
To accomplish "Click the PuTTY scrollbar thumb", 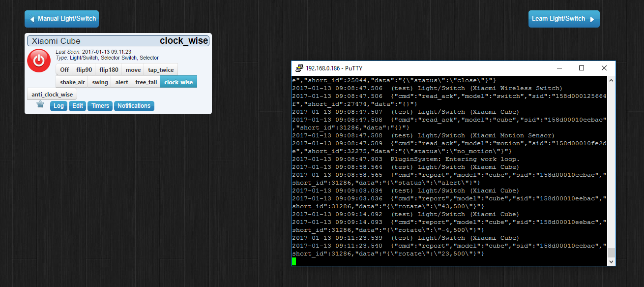I will pyautogui.click(x=611, y=253).
